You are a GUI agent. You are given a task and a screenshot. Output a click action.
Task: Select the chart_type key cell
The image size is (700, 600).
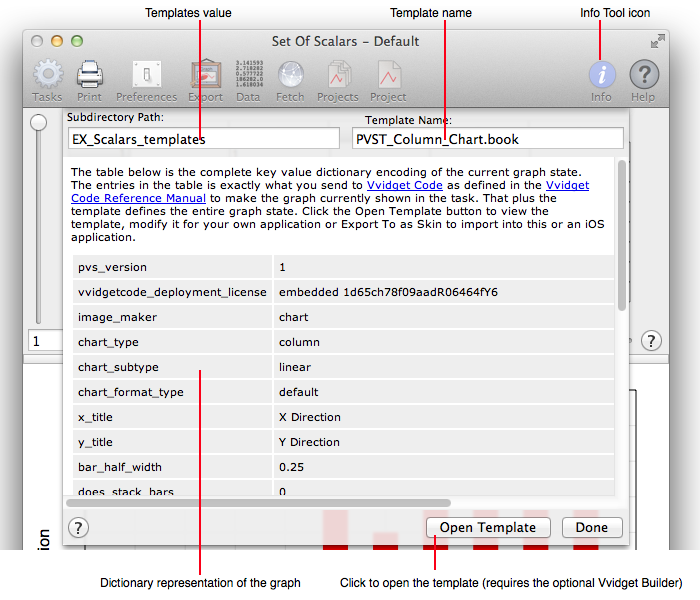(172, 342)
